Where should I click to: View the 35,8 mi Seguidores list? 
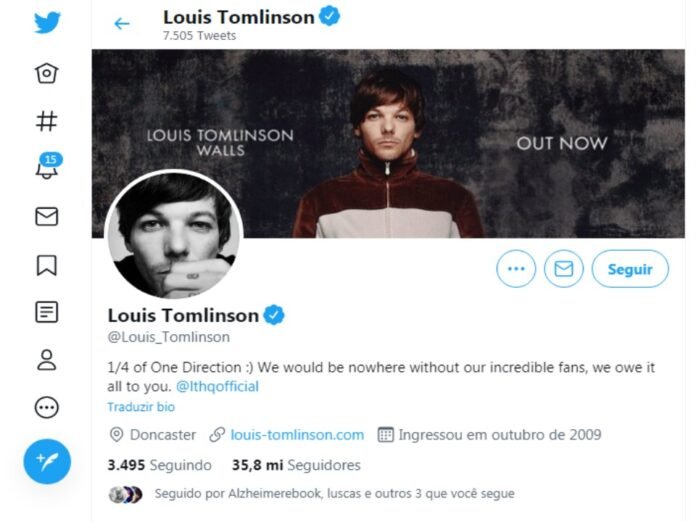click(x=296, y=465)
